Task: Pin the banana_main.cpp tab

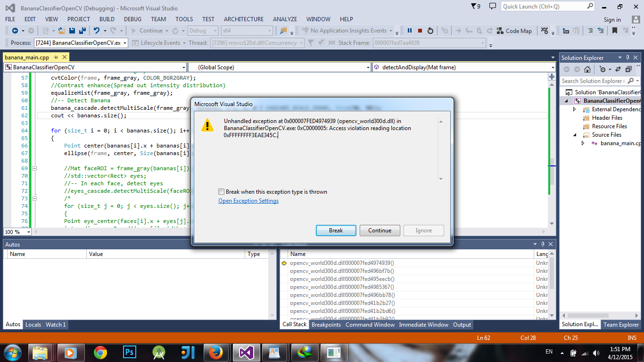Action: (56, 57)
